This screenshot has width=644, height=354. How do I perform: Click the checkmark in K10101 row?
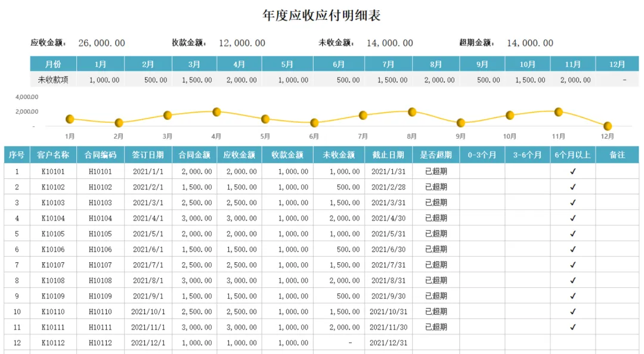tap(573, 171)
